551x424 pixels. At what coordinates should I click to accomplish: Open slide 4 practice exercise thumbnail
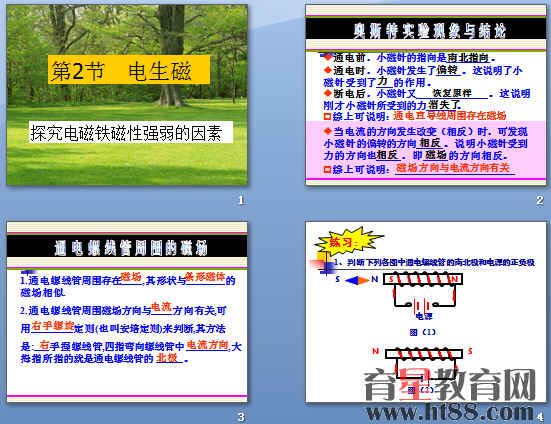(426, 312)
